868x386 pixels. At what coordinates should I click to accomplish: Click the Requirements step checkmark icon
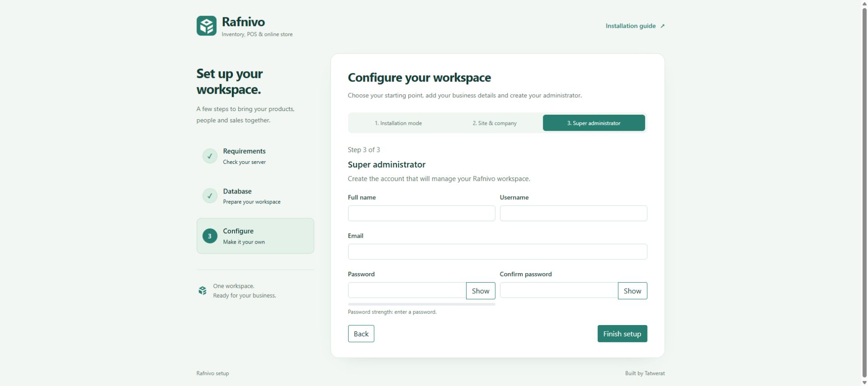[210, 156]
